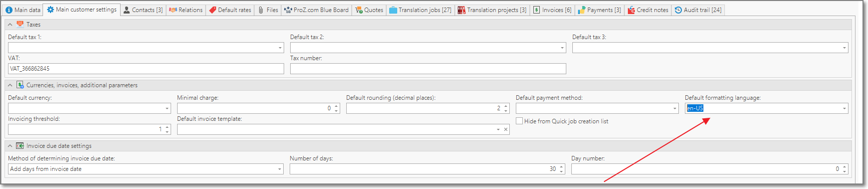Open the Contacts [3] tab
Viewport: 868px width, 189px height.
(x=143, y=10)
